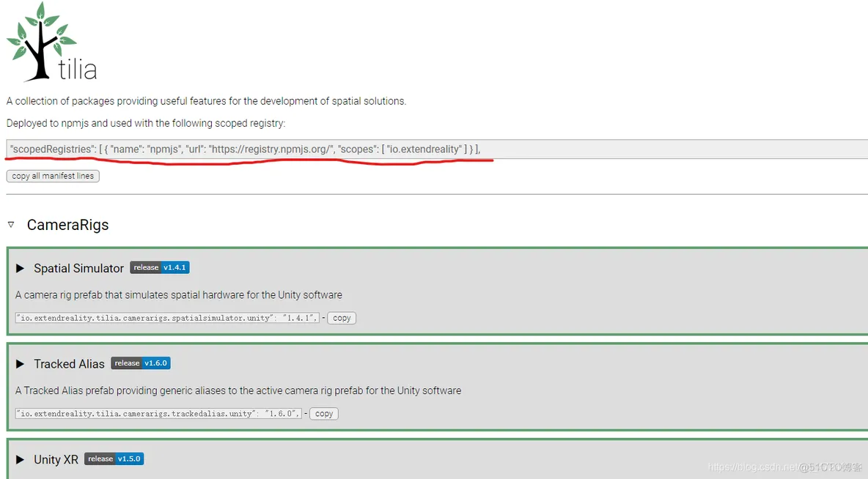Screen dimensions: 868x479
Task: Select the trackedalias.unity manifest line field
Action: tap(158, 414)
